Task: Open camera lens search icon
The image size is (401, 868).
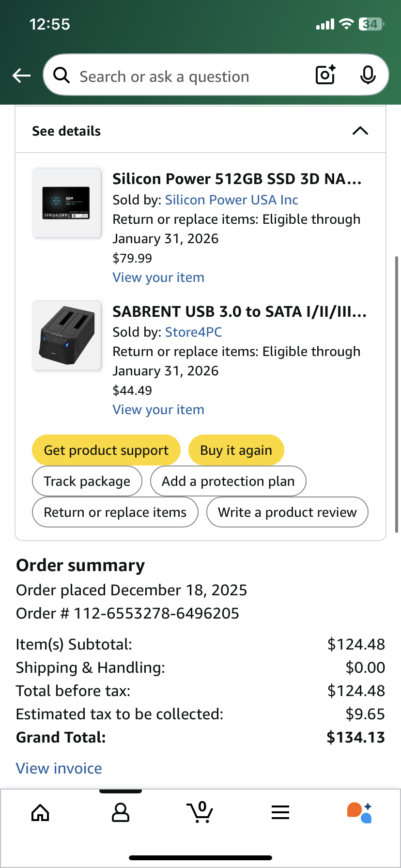Action: pos(325,75)
